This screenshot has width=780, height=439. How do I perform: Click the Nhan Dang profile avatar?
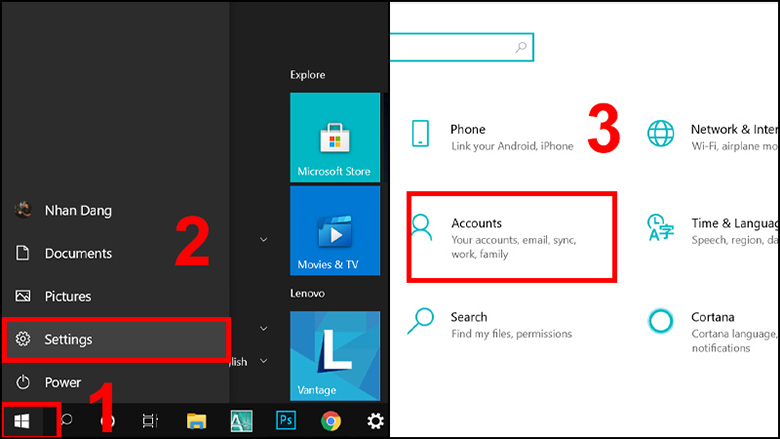tap(22, 210)
